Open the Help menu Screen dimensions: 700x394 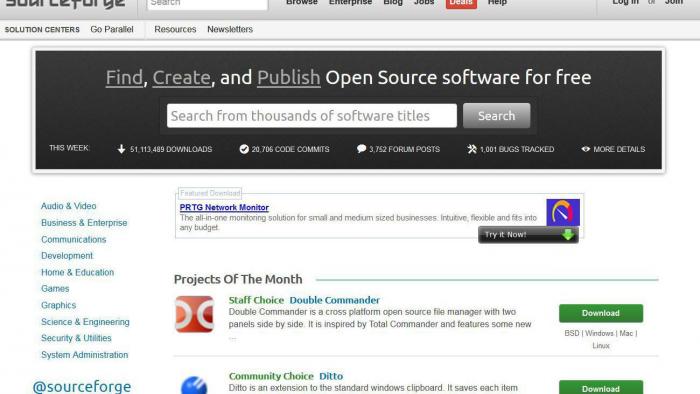point(497,2)
